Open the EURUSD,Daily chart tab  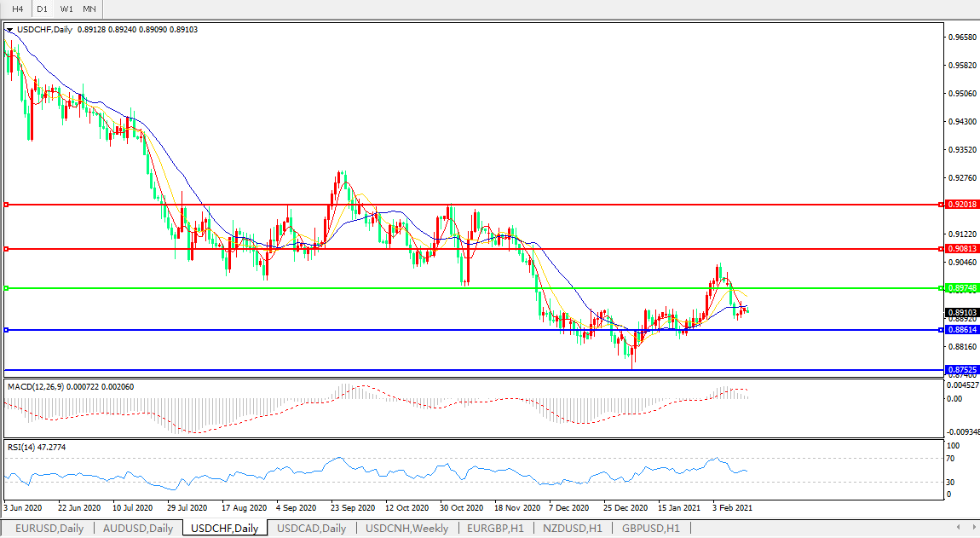click(49, 529)
